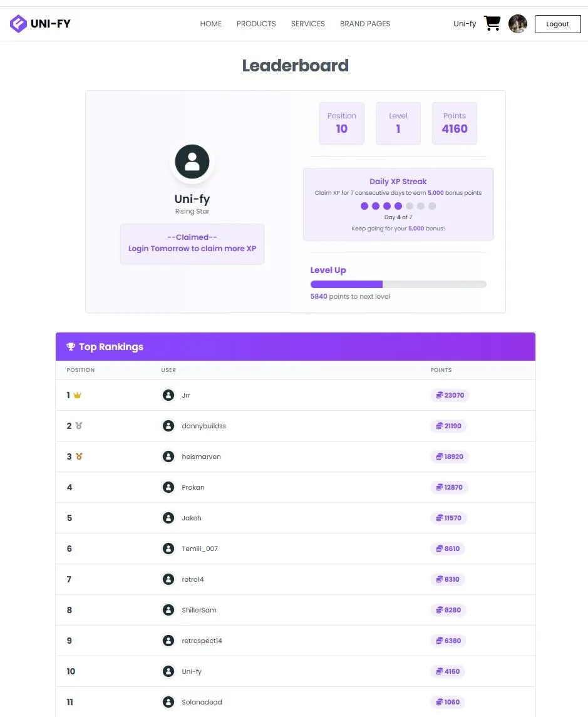Click dannybuildss avatar icon
Screen dimensions: 588x717
(168, 426)
